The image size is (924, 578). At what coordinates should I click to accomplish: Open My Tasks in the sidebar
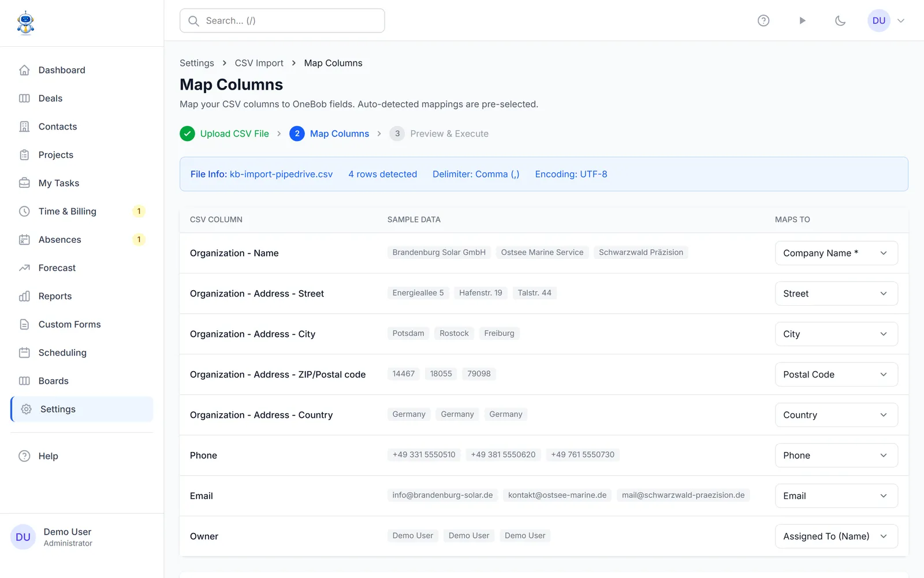click(82, 183)
